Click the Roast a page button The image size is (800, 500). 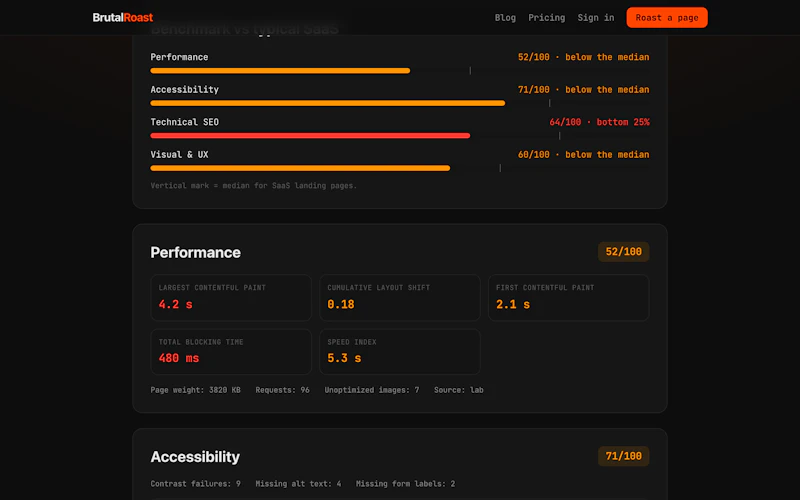coord(667,17)
